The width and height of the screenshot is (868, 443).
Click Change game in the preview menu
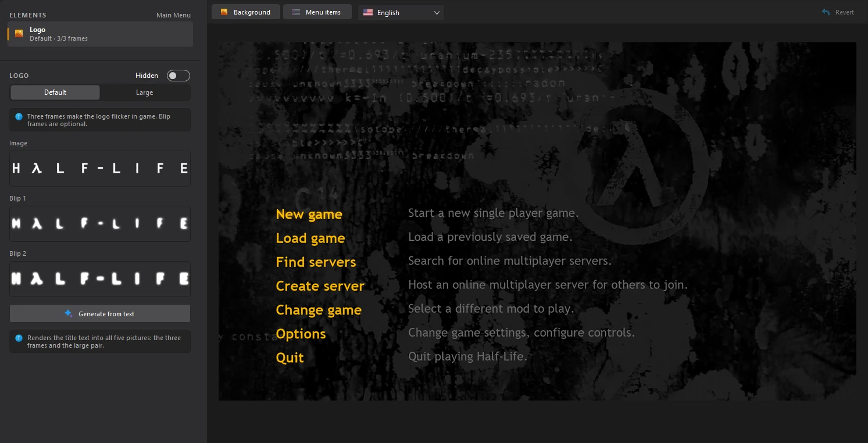[x=319, y=310]
